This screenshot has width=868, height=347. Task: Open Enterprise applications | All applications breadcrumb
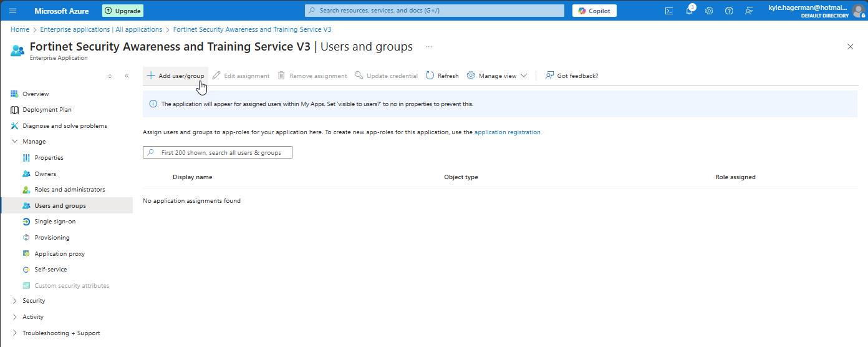tap(101, 29)
